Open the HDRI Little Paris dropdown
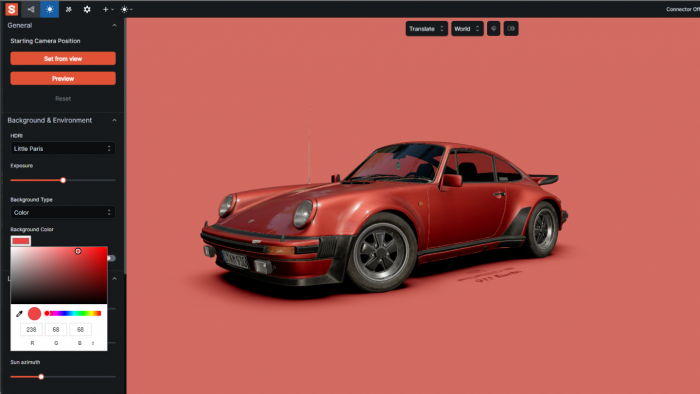 pyautogui.click(x=62, y=148)
